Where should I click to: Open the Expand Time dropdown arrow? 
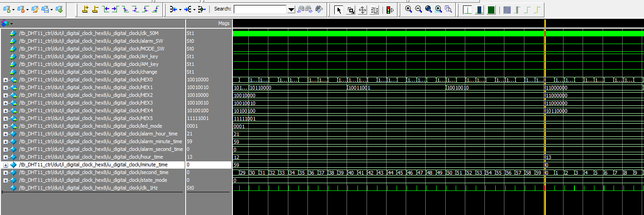(x=180, y=10)
